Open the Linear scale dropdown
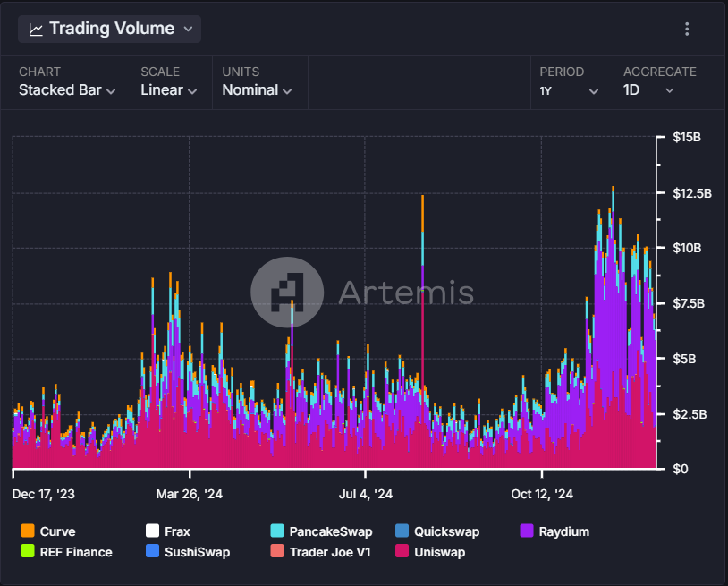 [x=168, y=90]
